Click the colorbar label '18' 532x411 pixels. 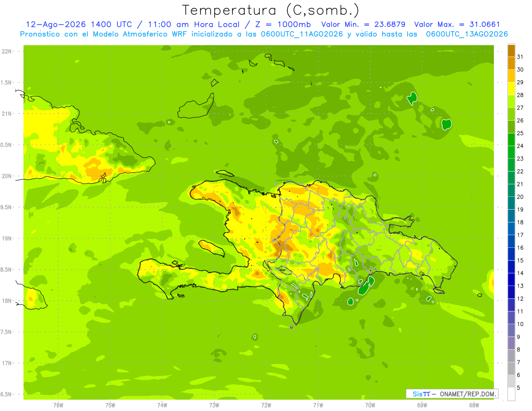[x=520, y=222]
